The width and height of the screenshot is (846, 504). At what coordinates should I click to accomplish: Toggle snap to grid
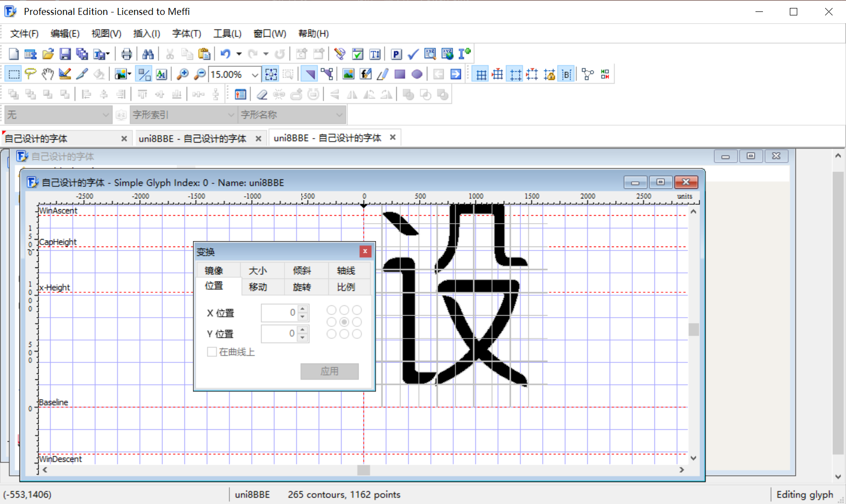point(497,75)
